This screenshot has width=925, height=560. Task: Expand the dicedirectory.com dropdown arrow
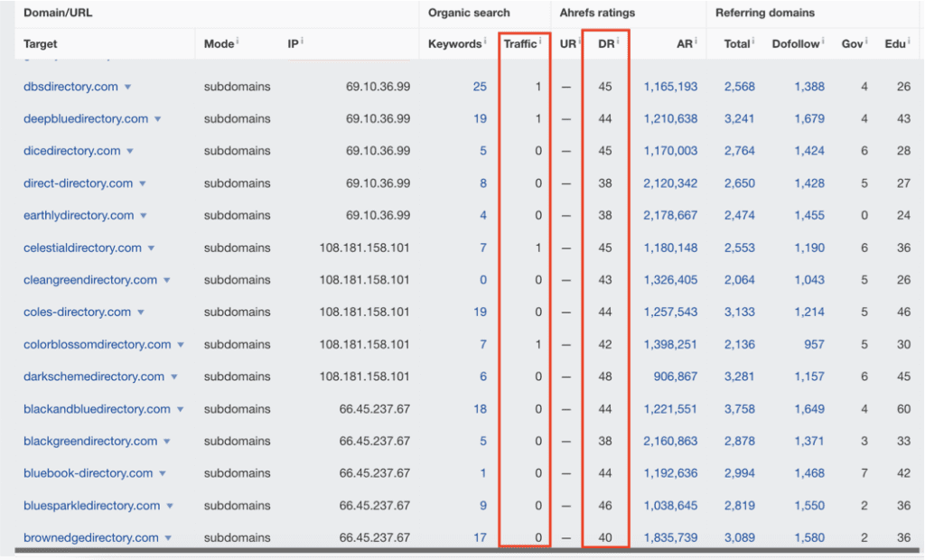(130, 152)
